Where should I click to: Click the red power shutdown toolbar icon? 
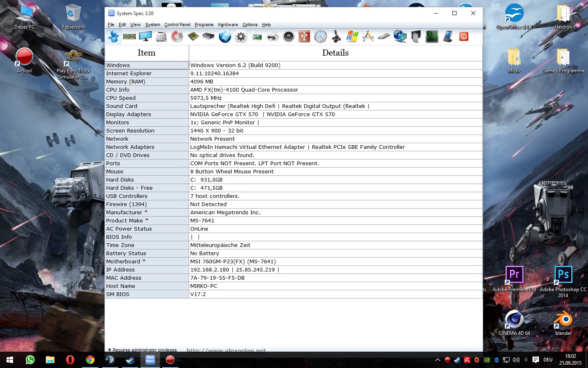(x=464, y=36)
